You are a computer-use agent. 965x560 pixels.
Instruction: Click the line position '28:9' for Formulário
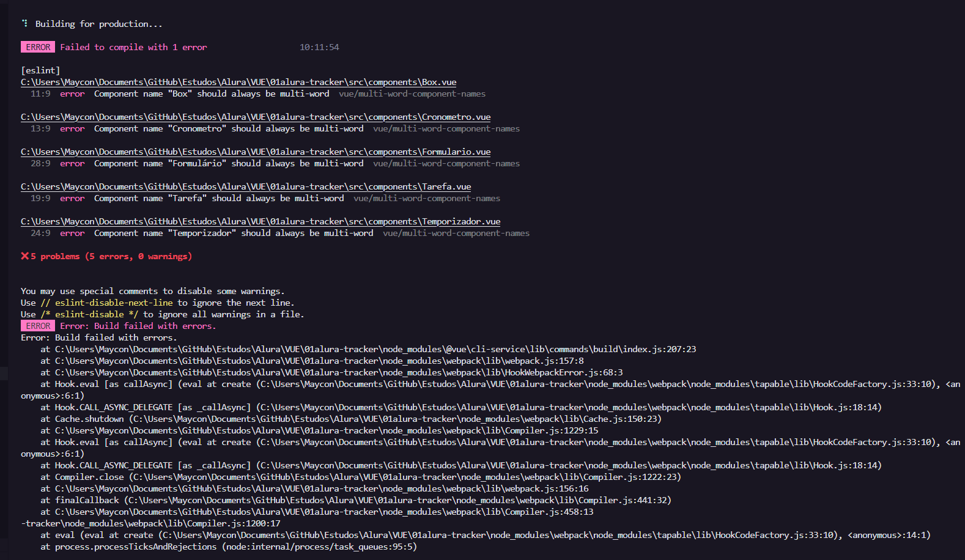click(40, 163)
